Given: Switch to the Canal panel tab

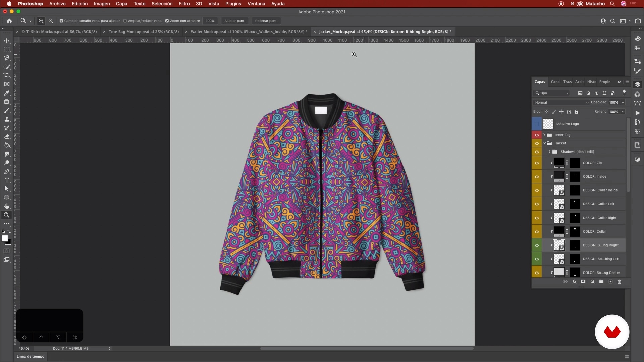Looking at the screenshot, I should 555,82.
